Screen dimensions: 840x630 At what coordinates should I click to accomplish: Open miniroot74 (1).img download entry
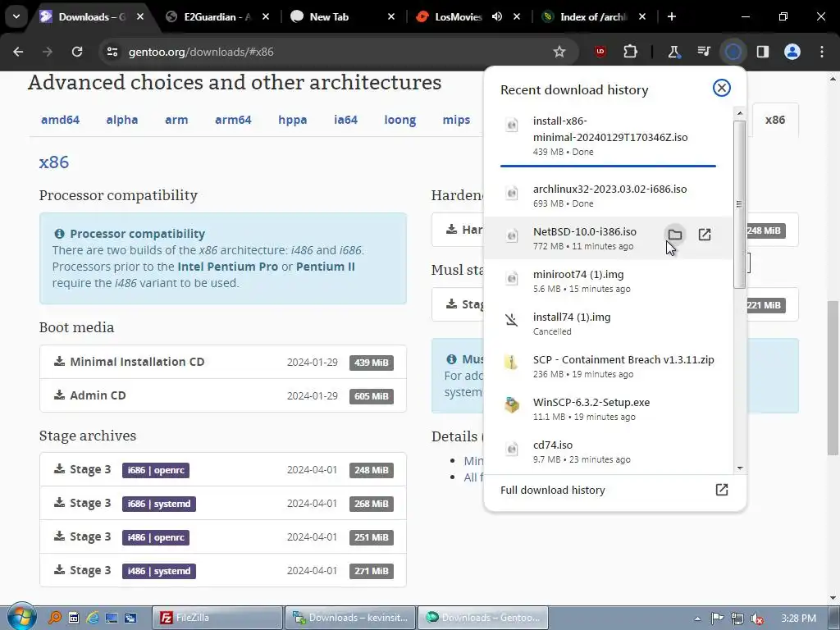[608, 281]
